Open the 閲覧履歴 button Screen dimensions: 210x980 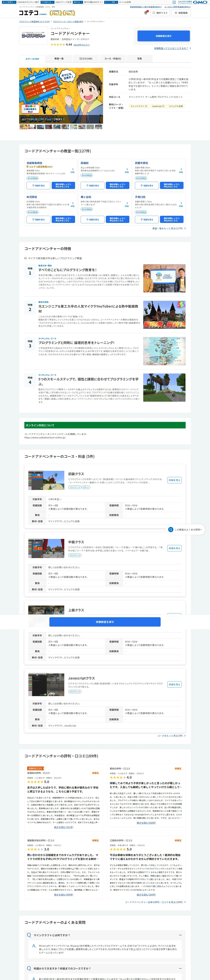(181, 13)
